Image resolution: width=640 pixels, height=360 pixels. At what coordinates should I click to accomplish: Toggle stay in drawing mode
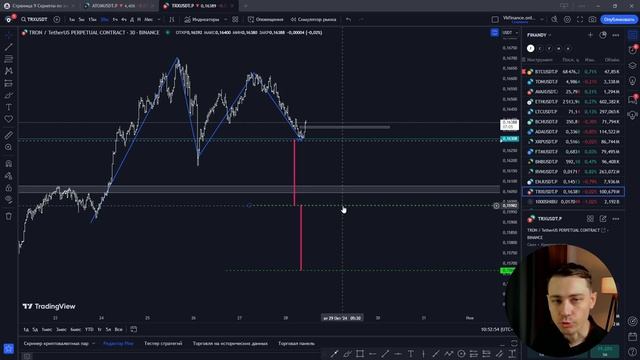9,176
